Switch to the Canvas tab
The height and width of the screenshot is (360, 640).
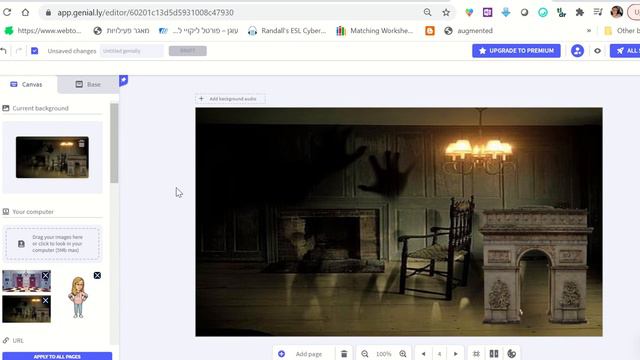(27, 84)
